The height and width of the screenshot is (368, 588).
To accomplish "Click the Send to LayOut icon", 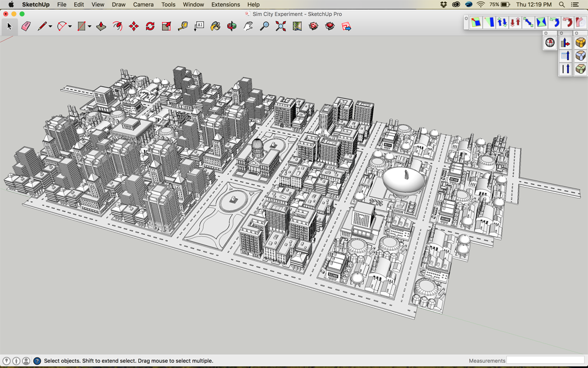I will (x=346, y=26).
